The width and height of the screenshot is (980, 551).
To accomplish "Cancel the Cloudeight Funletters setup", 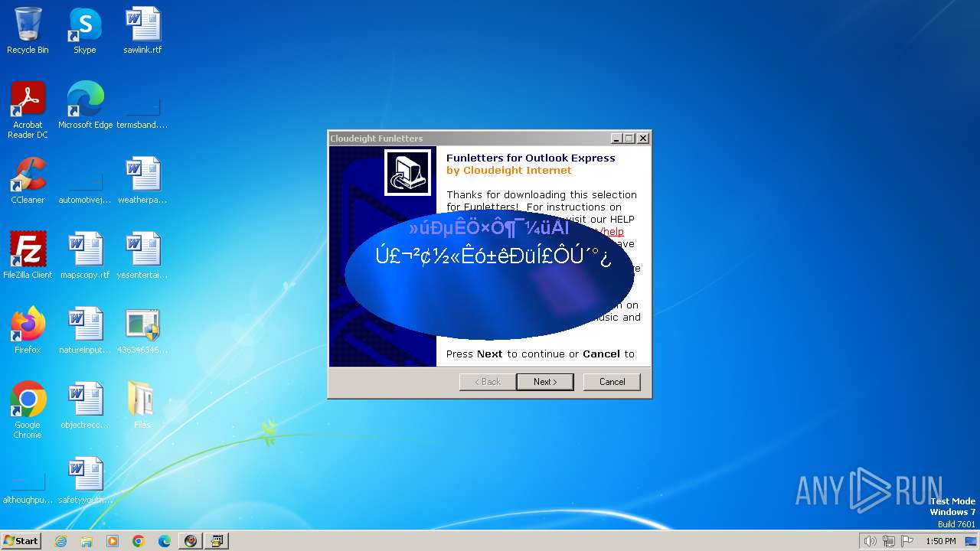I will (612, 382).
